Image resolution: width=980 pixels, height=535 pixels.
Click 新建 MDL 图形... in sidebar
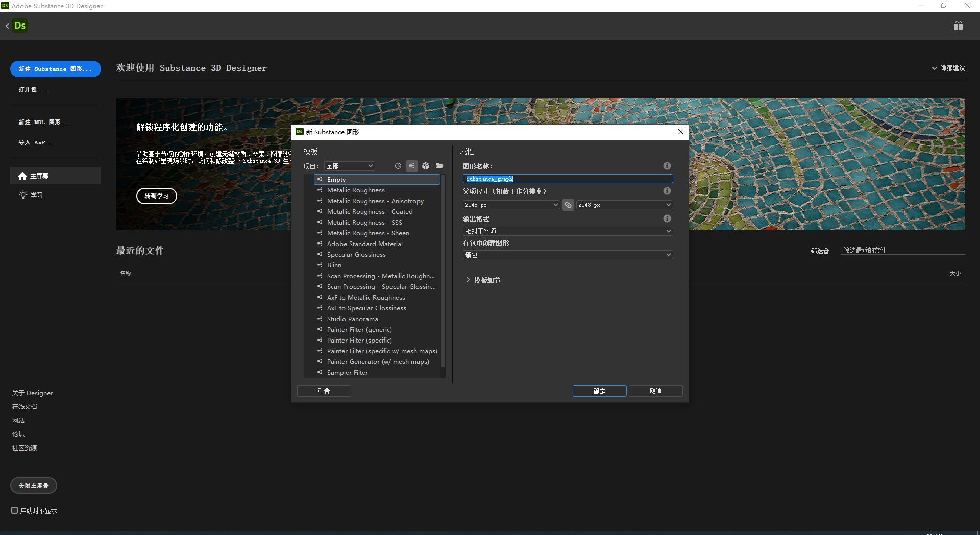pos(44,122)
